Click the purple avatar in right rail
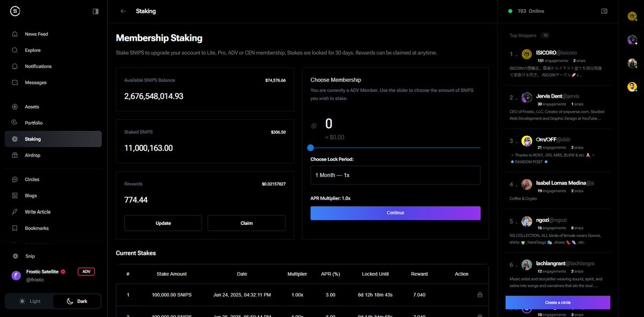 tap(632, 40)
